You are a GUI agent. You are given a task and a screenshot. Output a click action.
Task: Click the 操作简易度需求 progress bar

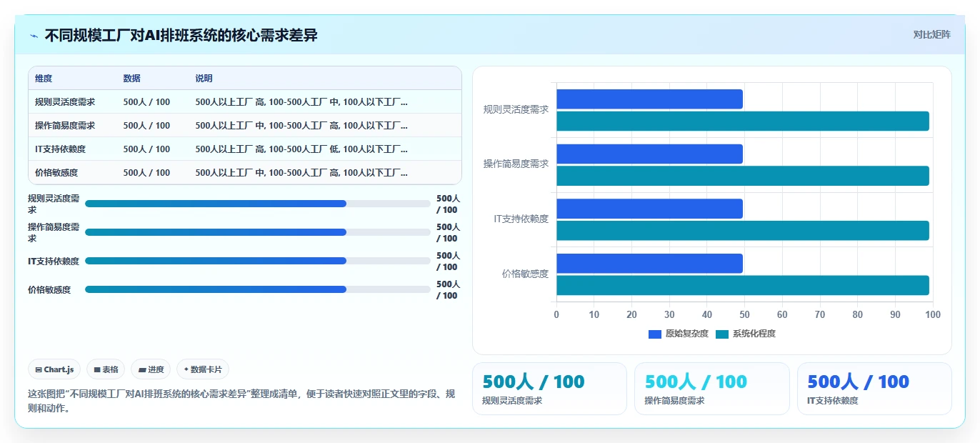(258, 232)
